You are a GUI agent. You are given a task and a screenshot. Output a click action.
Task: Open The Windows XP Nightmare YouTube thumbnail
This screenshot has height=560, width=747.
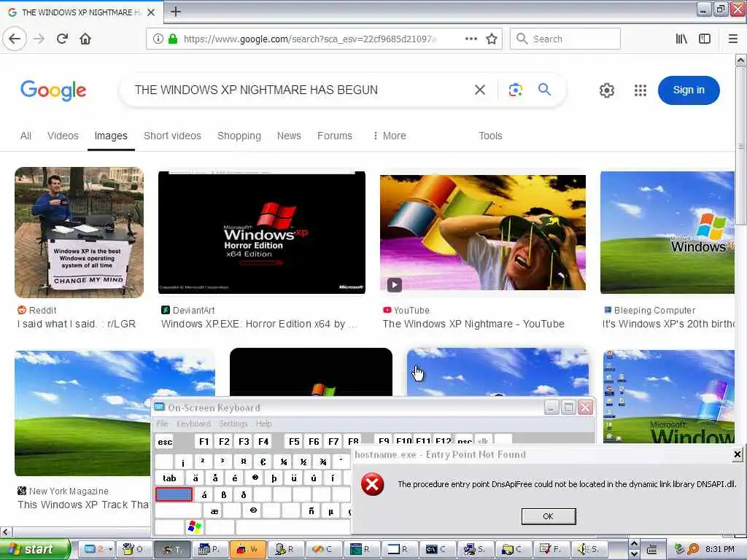tap(483, 233)
